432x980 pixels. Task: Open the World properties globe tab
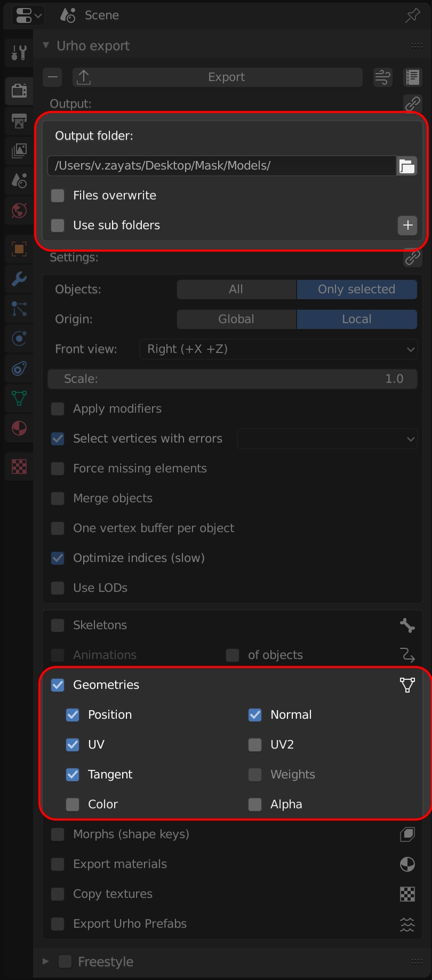click(19, 211)
